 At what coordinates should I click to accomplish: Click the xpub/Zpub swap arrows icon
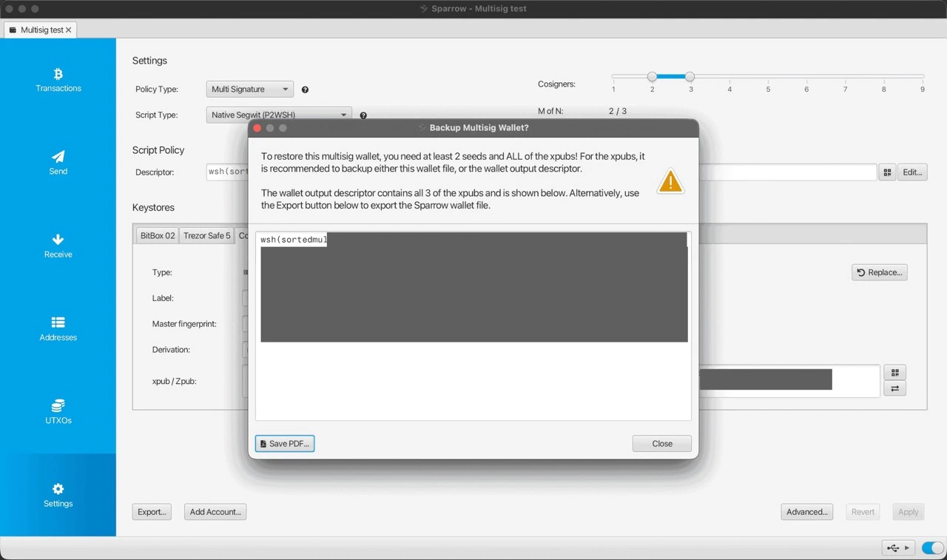pyautogui.click(x=894, y=388)
